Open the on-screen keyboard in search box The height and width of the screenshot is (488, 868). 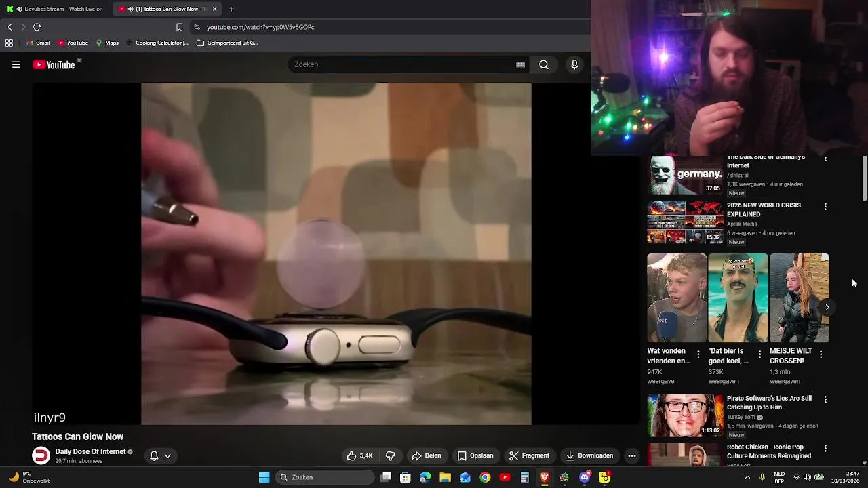(x=520, y=64)
